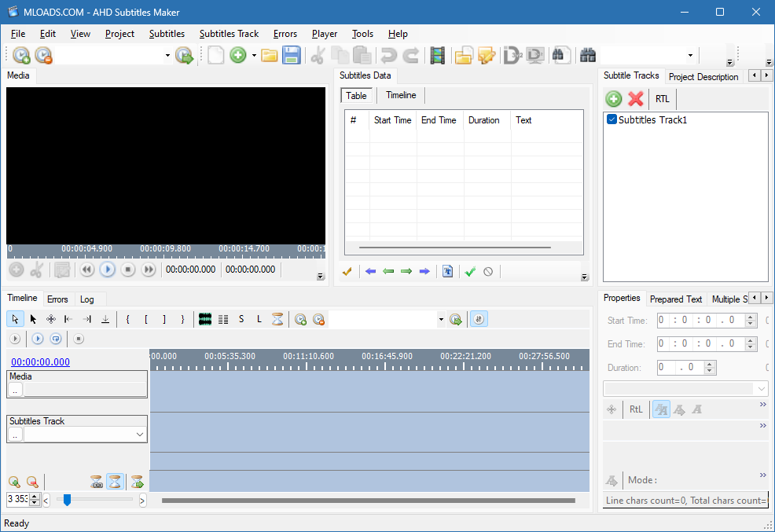Click the browse '..' button in the Media track
Screen dimensions: 775x532
pos(15,390)
